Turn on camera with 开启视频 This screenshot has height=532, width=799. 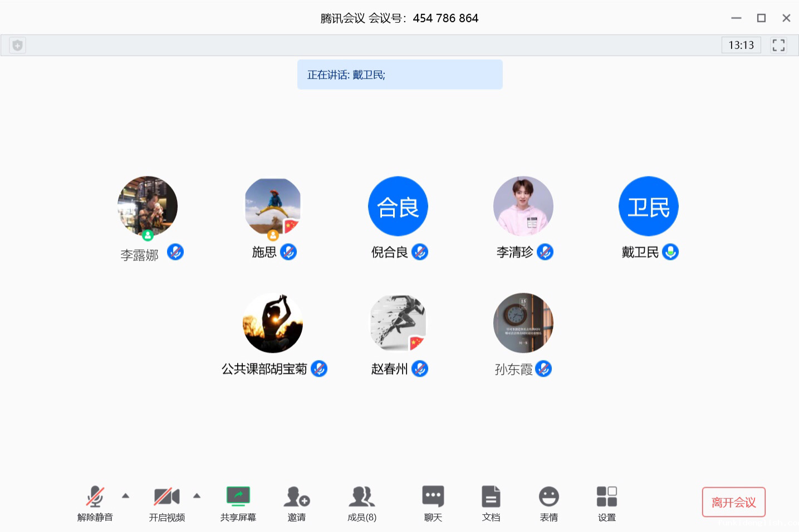click(x=166, y=496)
